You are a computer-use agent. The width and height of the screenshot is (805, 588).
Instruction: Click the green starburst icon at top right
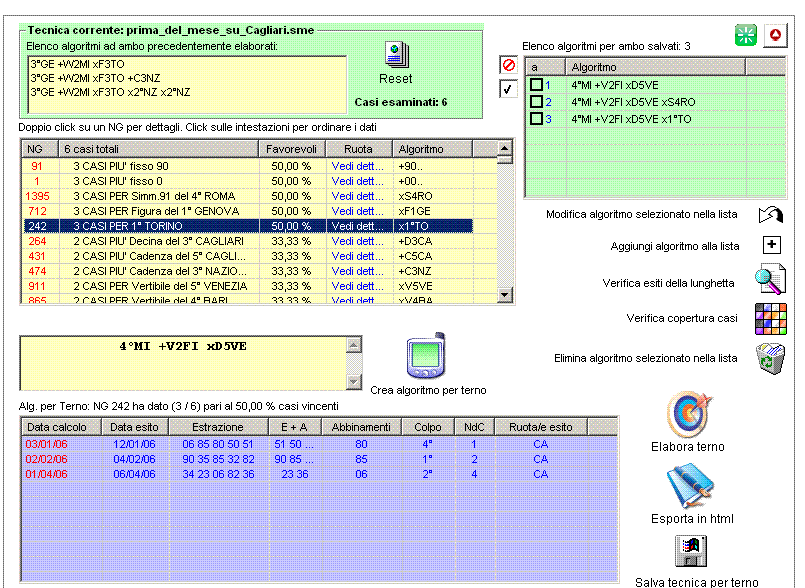745,35
